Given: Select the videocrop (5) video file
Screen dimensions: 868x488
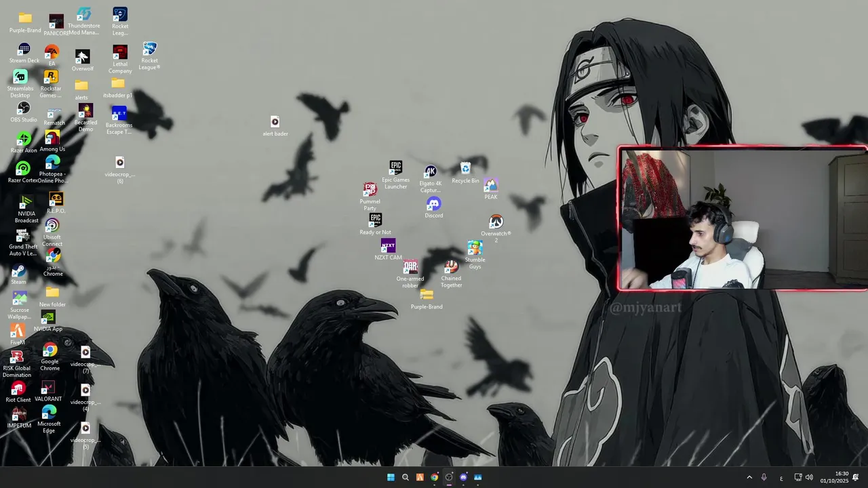Looking at the screenshot, I should coord(85,436).
